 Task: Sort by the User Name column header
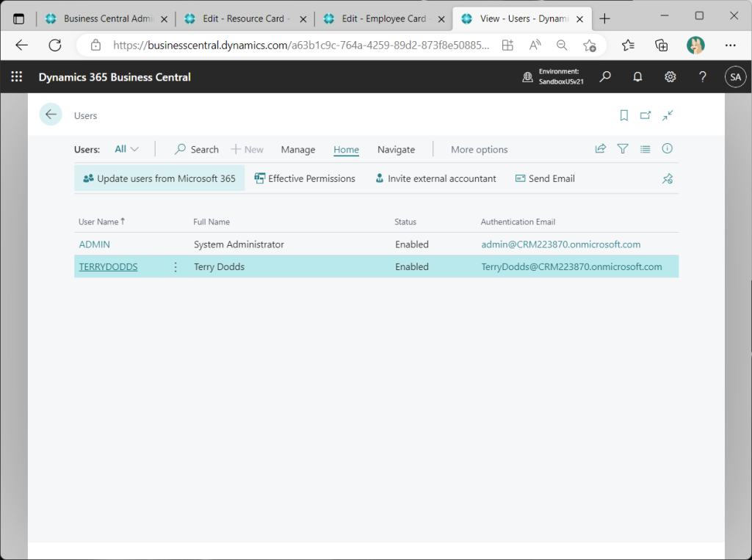tap(101, 222)
